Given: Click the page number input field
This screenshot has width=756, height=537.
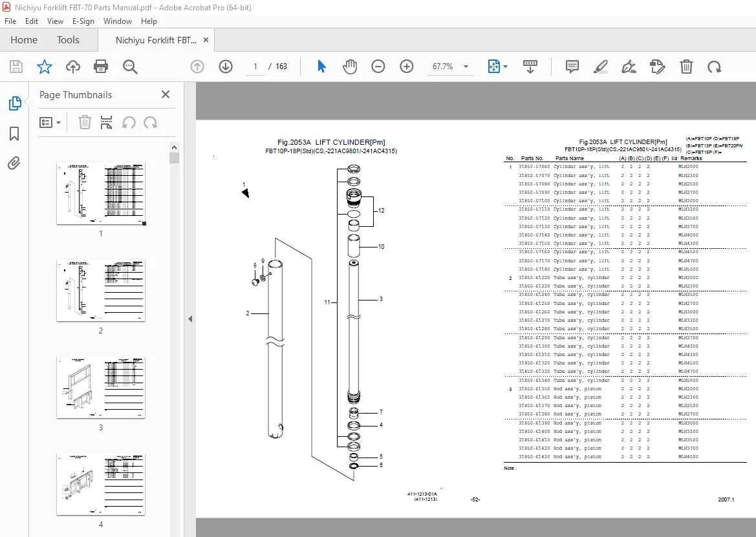Looking at the screenshot, I should tap(255, 67).
